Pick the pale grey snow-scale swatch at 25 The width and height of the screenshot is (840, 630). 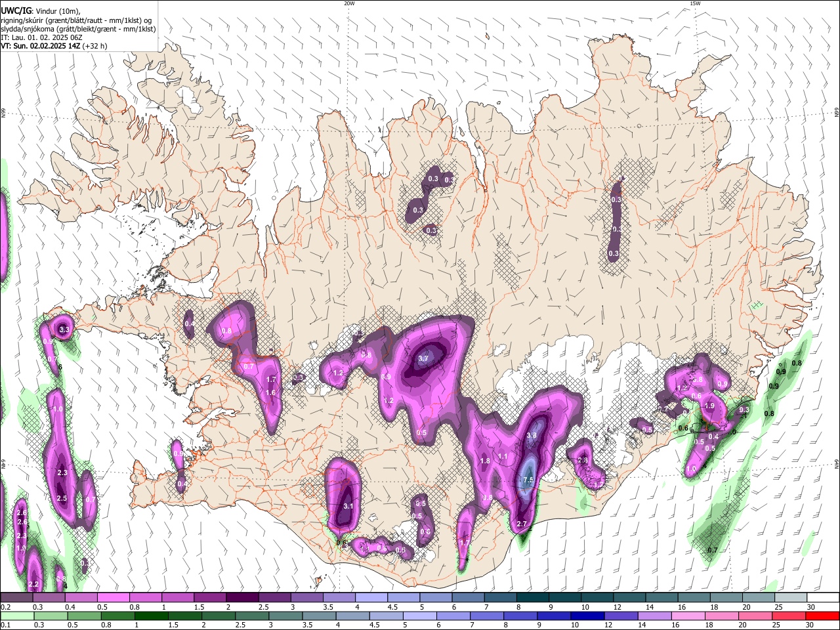click(791, 598)
